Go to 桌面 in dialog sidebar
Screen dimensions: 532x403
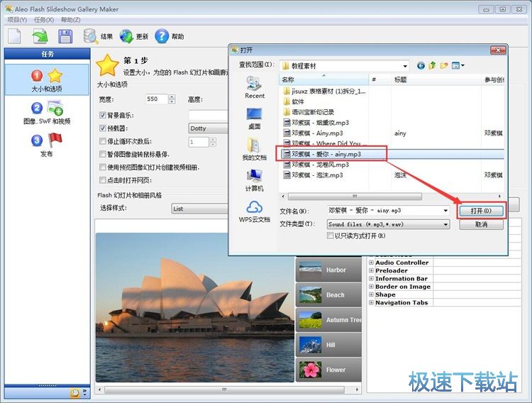click(x=255, y=118)
